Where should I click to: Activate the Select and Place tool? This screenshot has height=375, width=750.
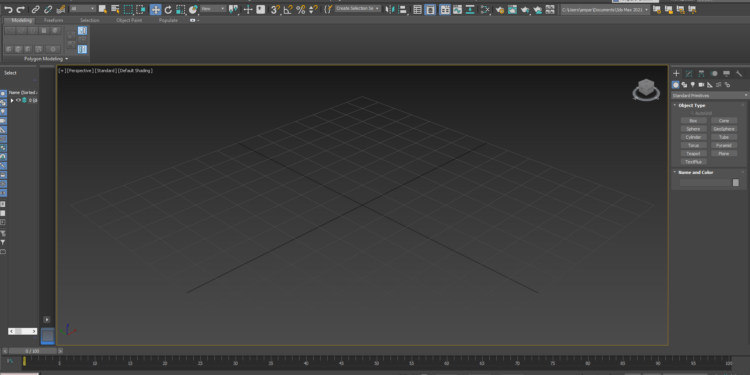coord(193,9)
